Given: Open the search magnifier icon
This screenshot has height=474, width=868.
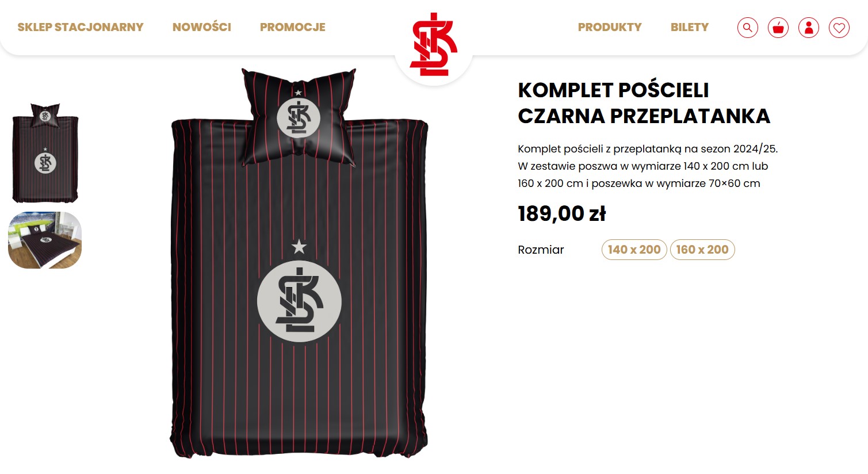Looking at the screenshot, I should 747,28.
